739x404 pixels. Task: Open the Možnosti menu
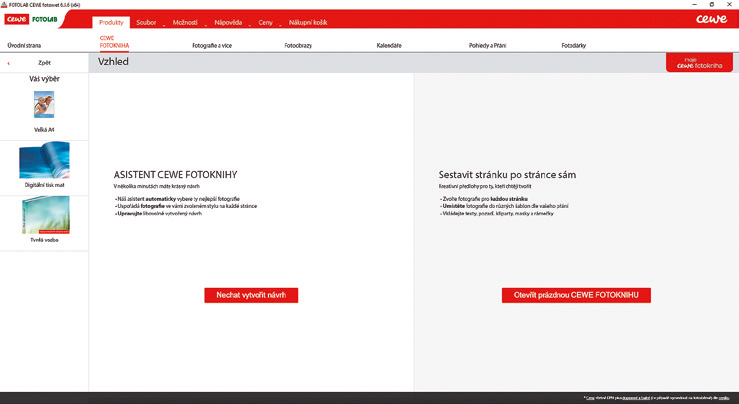click(185, 22)
